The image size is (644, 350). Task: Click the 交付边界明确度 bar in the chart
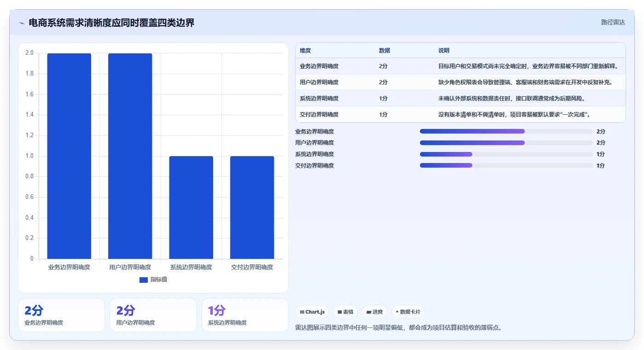click(x=252, y=208)
